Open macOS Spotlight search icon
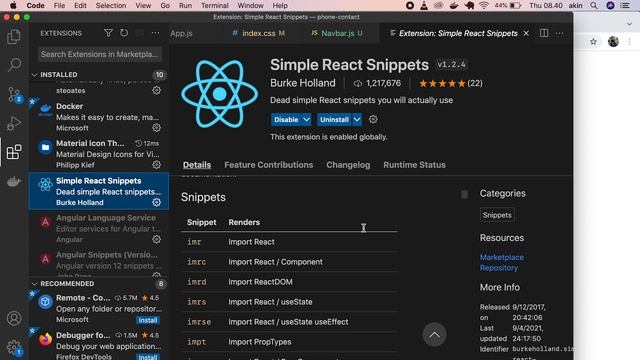Viewport: 640px width, 360px height. coord(594,6)
